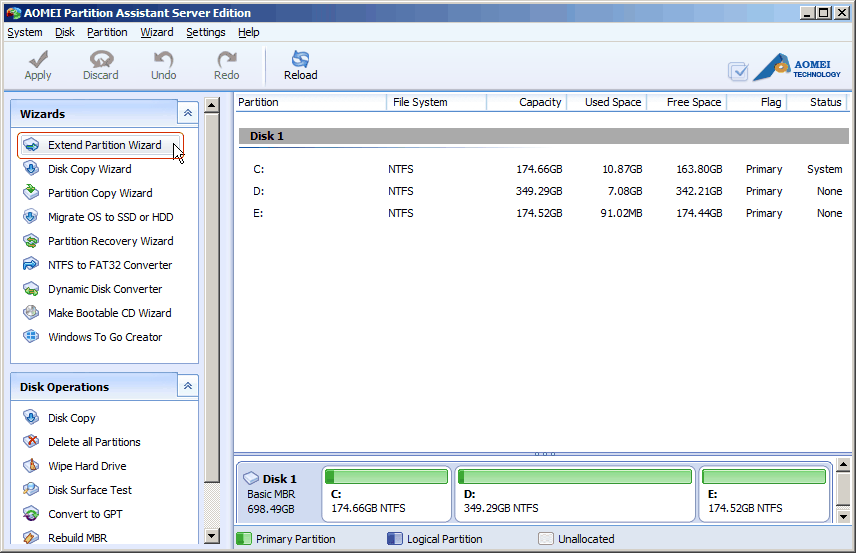
Task: Click the checkbox icon beside AOMEI logo
Action: (738, 71)
